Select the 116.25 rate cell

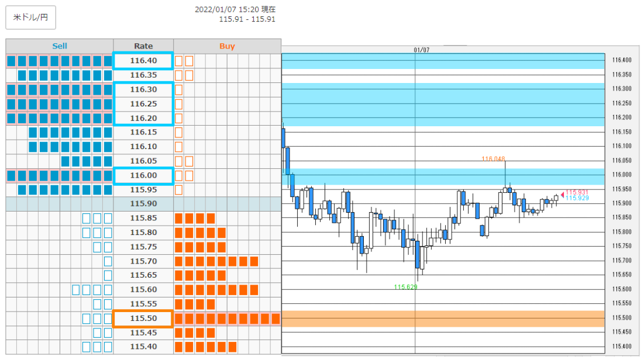143,104
